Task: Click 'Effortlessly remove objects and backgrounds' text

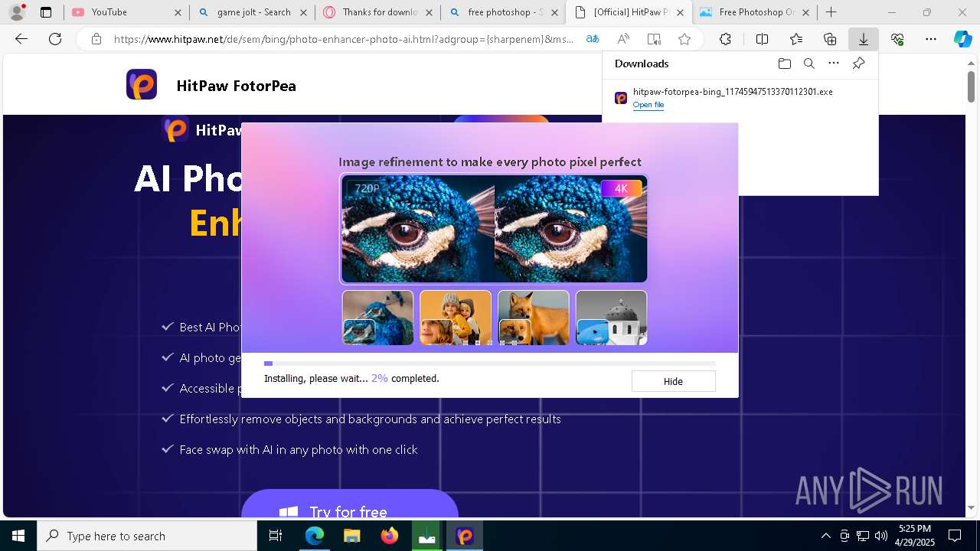Action: (x=371, y=419)
